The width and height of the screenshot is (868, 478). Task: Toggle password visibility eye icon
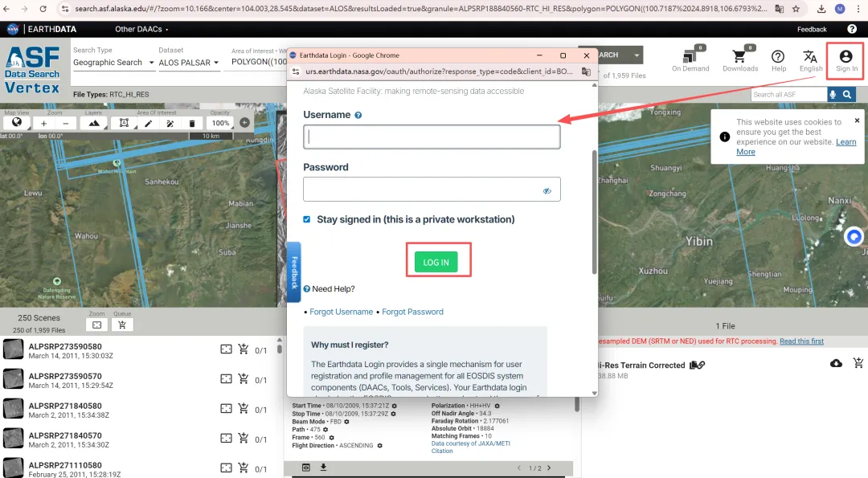click(547, 191)
